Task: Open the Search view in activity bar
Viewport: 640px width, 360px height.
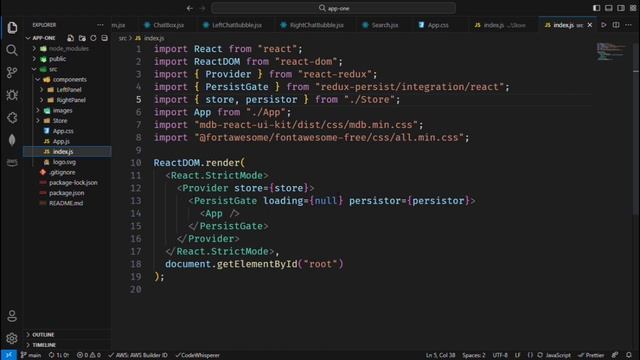Action: (12, 50)
